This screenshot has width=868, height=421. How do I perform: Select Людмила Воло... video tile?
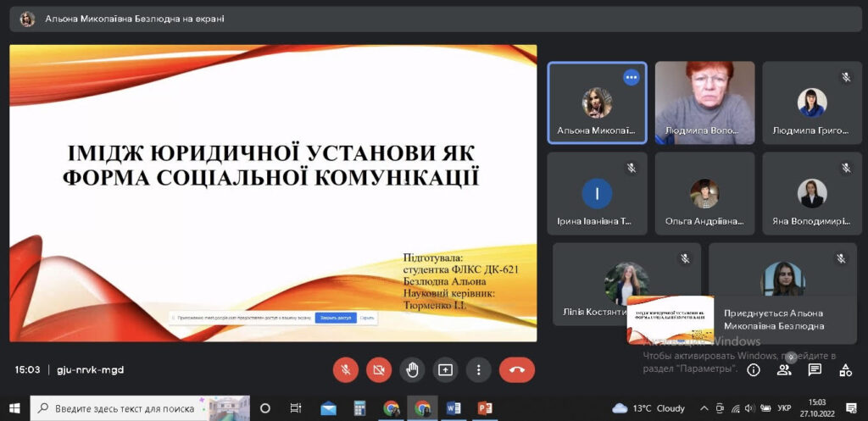coord(704,102)
